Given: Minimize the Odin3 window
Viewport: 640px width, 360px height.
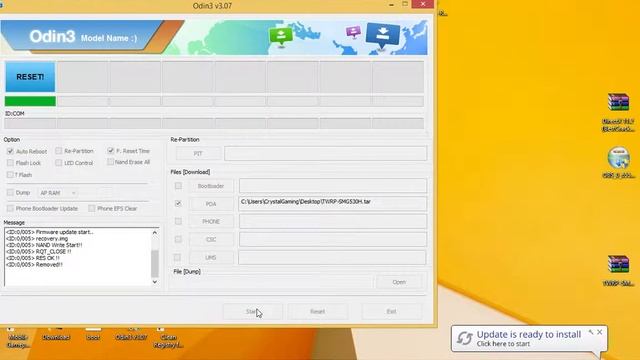Looking at the screenshot, I should tap(391, 4).
